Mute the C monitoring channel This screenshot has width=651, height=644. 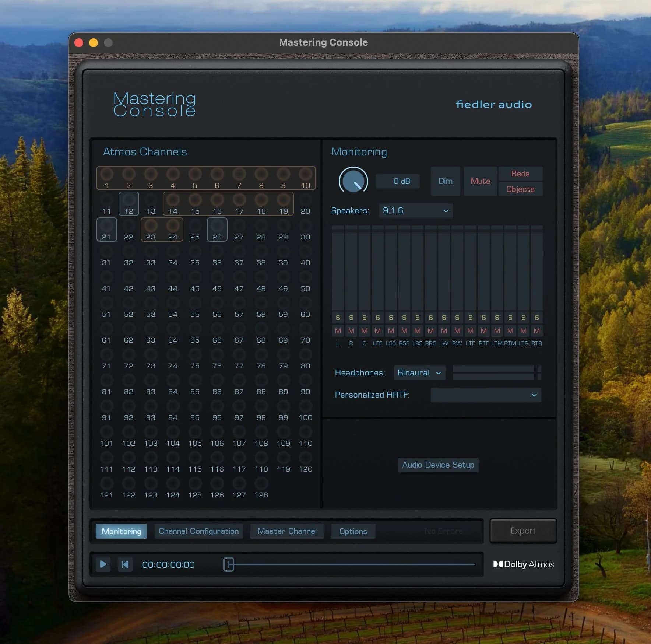point(364,330)
